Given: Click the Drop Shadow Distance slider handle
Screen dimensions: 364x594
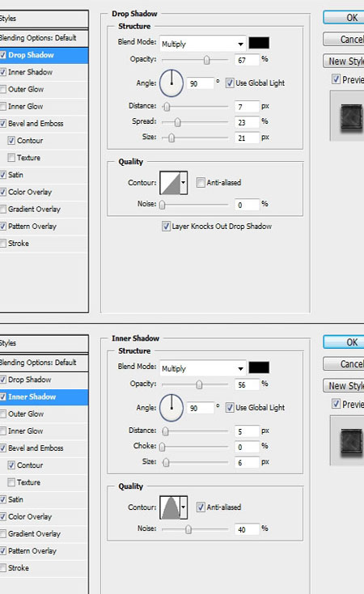Looking at the screenshot, I should click(x=167, y=107).
